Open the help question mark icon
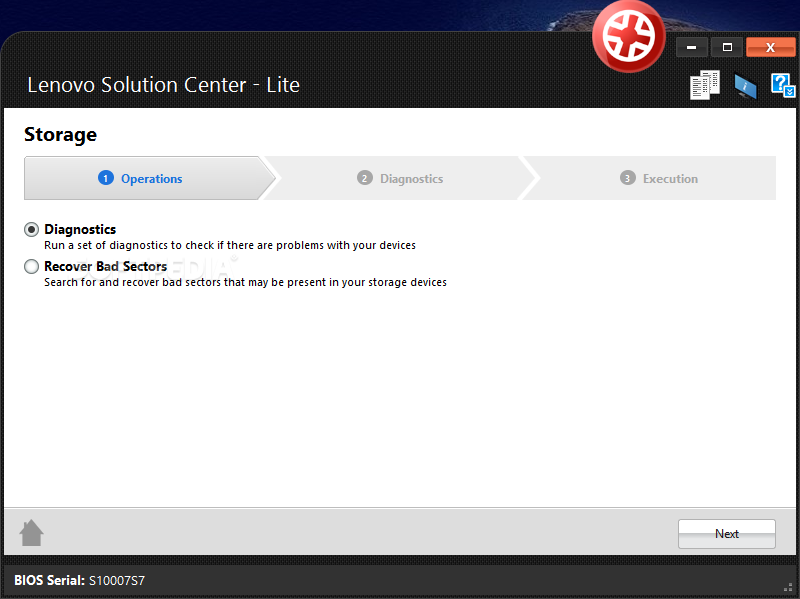The image size is (800, 599). (783, 85)
